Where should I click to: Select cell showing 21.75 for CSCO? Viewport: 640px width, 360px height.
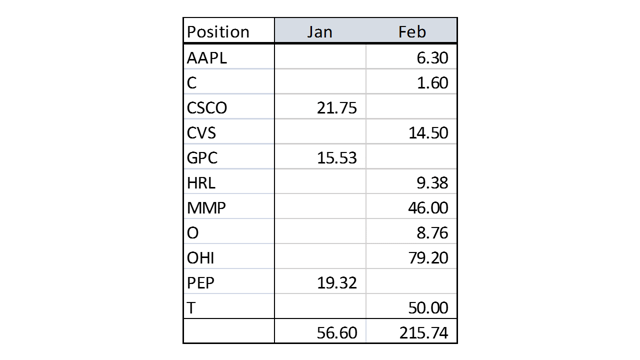click(320, 107)
